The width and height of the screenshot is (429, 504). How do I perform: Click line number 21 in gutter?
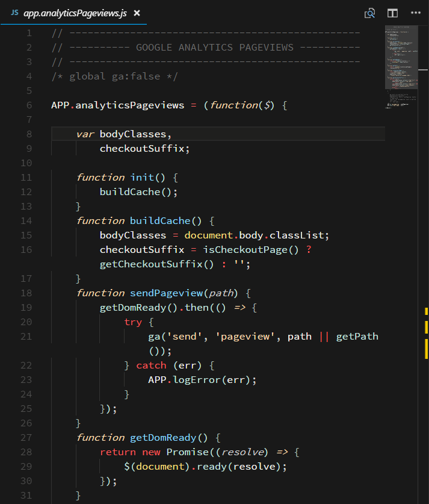pyautogui.click(x=26, y=337)
